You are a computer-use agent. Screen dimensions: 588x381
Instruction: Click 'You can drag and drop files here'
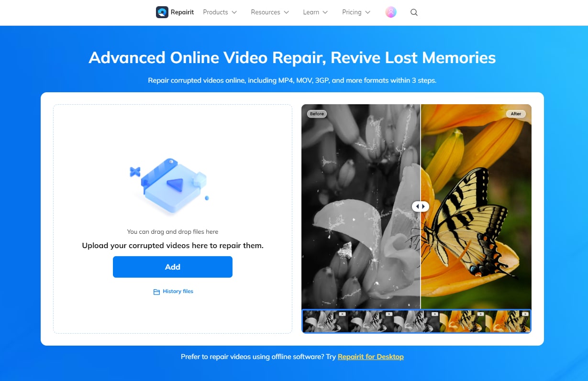click(173, 231)
